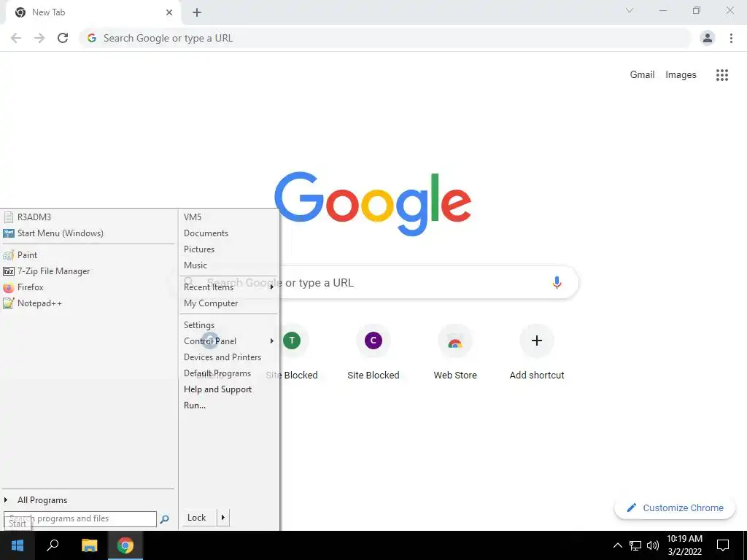Click the Windows Start button
This screenshot has height=560, width=747.
18,545
